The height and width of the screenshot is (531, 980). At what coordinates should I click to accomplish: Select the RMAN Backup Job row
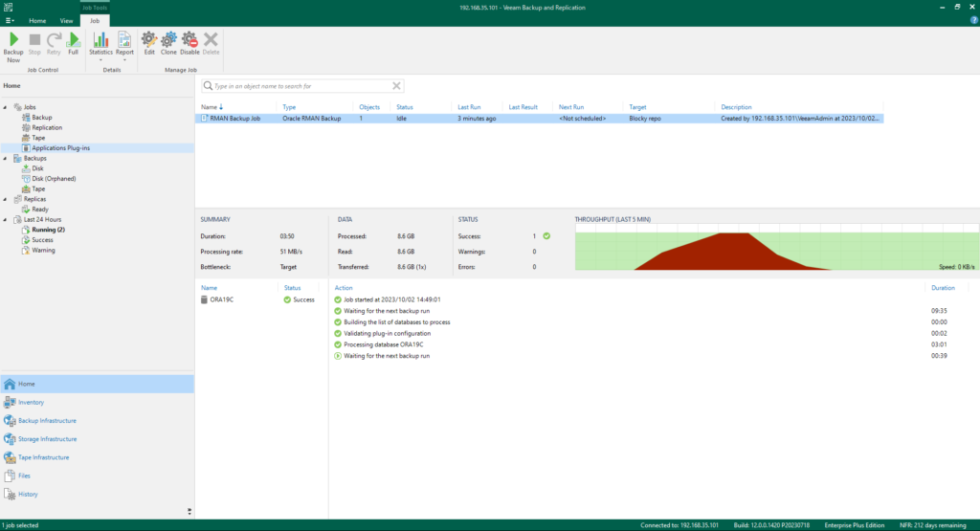pyautogui.click(x=540, y=118)
